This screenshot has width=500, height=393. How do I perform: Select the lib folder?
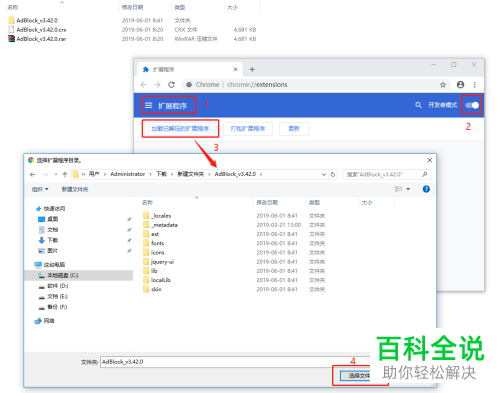(151, 271)
